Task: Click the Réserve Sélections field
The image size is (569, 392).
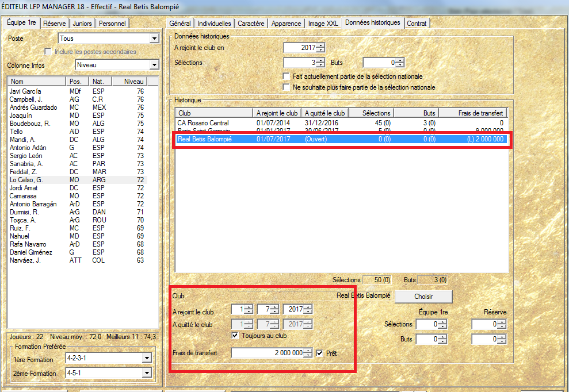Action: (489, 324)
